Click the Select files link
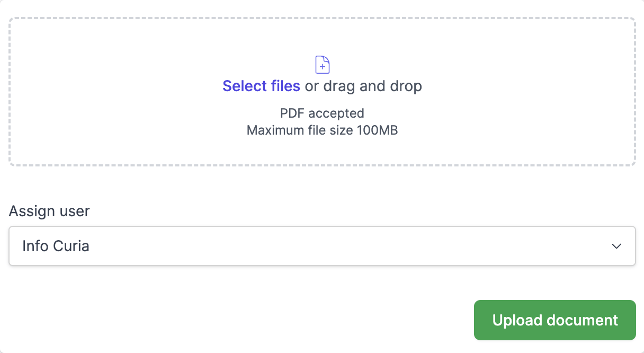The height and width of the screenshot is (353, 644). click(261, 86)
